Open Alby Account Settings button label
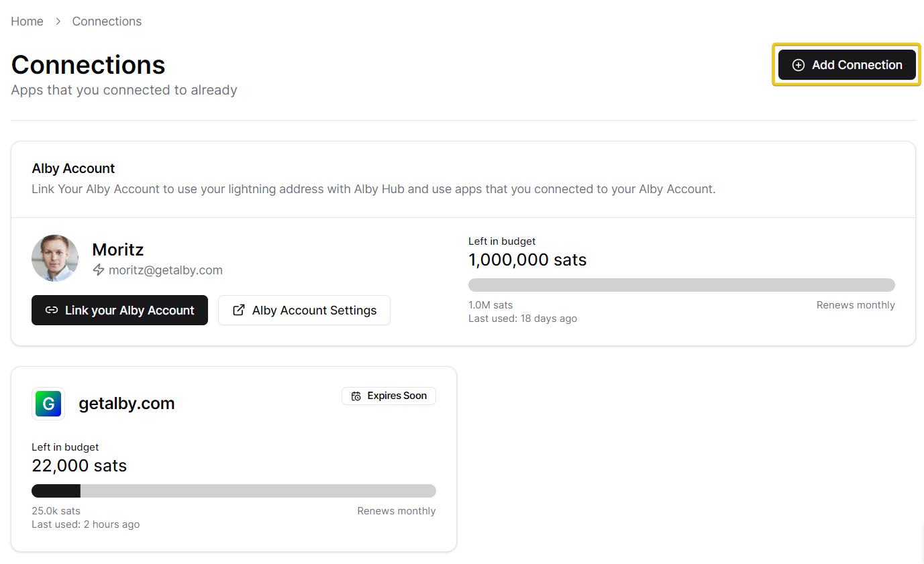This screenshot has height=564, width=924. point(314,311)
